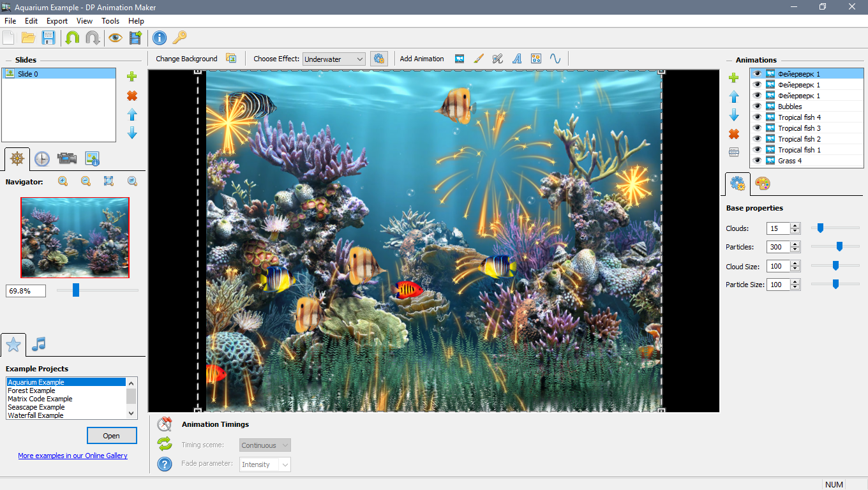Screen dimensions: 868x490
Task: Click the music note tab icon
Action: (39, 345)
